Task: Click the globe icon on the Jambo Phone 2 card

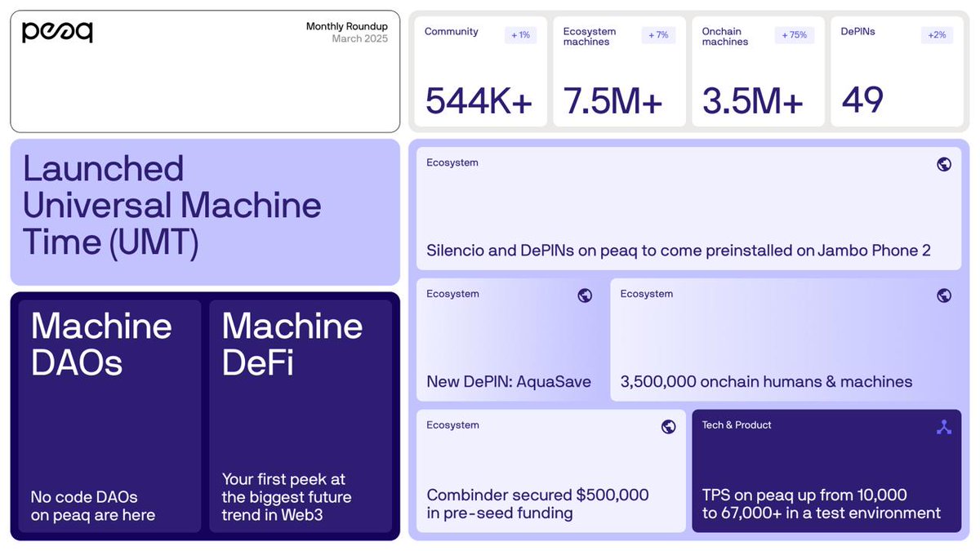Action: (944, 164)
